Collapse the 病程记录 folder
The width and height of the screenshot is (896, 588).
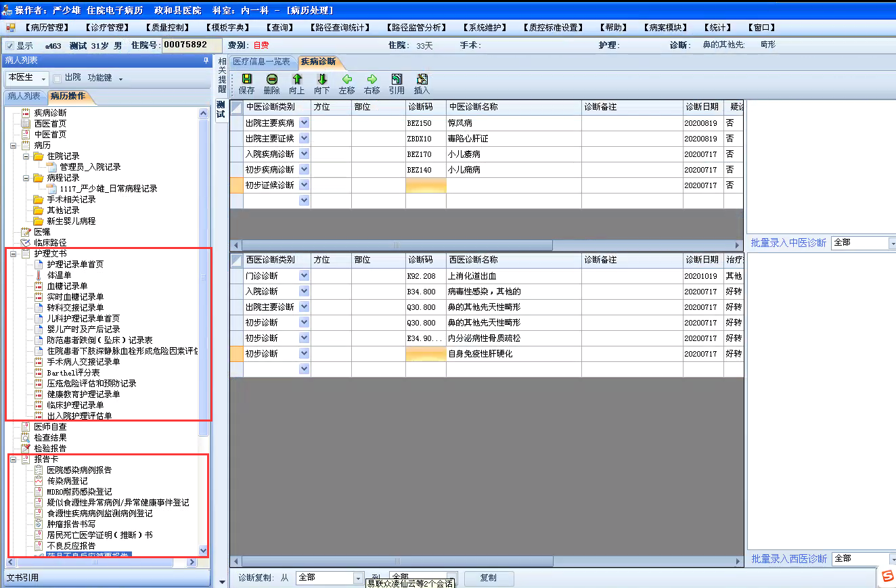26,178
